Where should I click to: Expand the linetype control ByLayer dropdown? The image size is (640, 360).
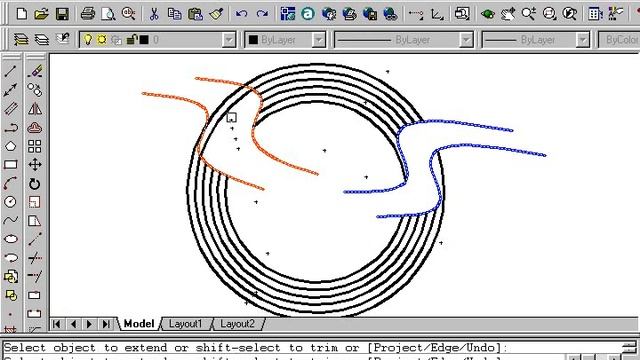point(466,40)
